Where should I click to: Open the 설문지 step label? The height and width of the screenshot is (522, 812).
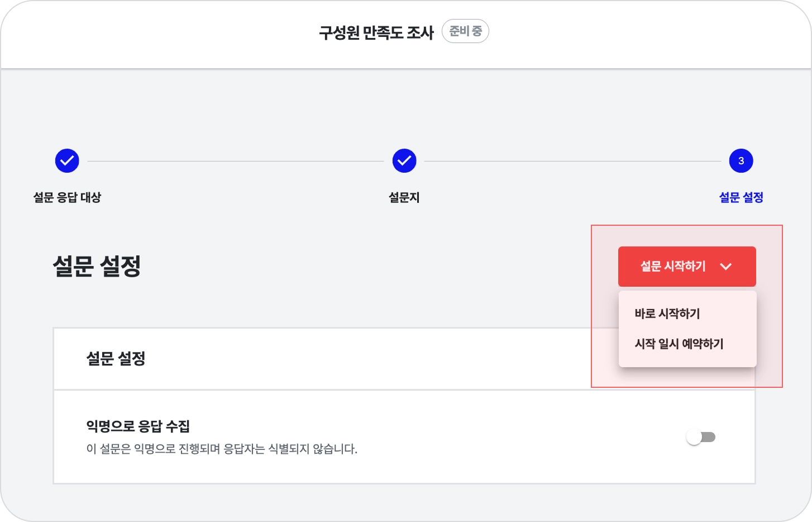click(404, 197)
